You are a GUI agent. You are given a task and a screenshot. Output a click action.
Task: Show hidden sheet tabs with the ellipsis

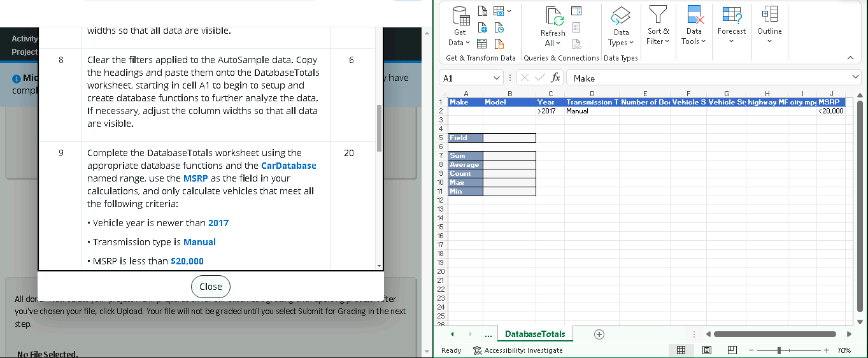click(488, 334)
